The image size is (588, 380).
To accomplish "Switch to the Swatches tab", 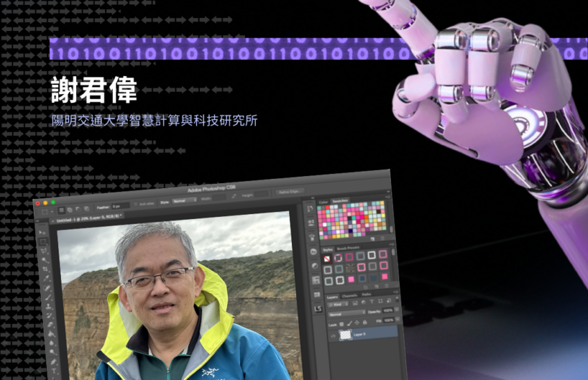I will click(x=340, y=201).
